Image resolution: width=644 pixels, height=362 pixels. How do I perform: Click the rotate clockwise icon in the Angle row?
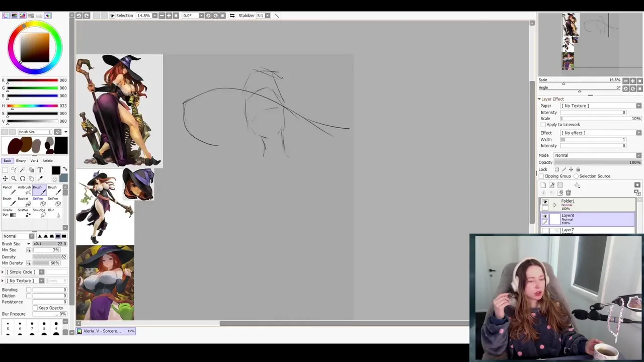[632, 88]
